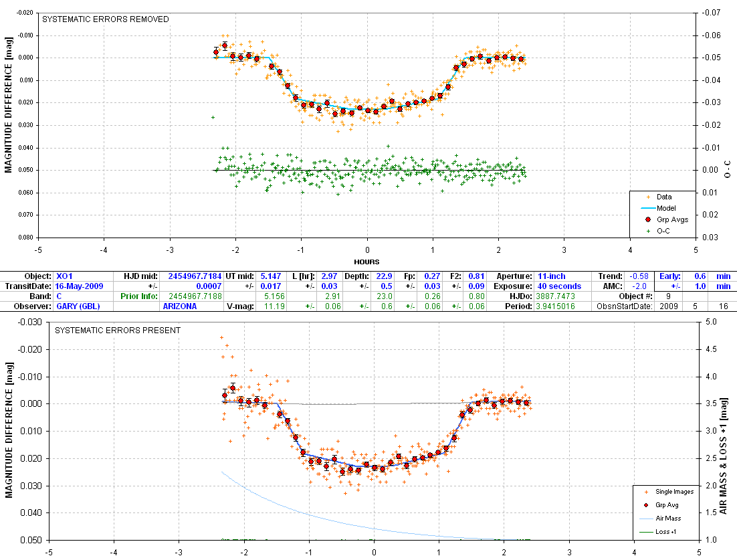This screenshot has width=737, height=560.
Task: Click the prior Fp value '0.26'
Action: 433,296
